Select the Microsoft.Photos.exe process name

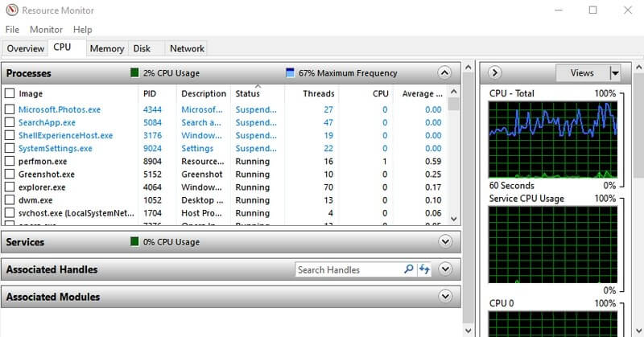[x=60, y=109]
